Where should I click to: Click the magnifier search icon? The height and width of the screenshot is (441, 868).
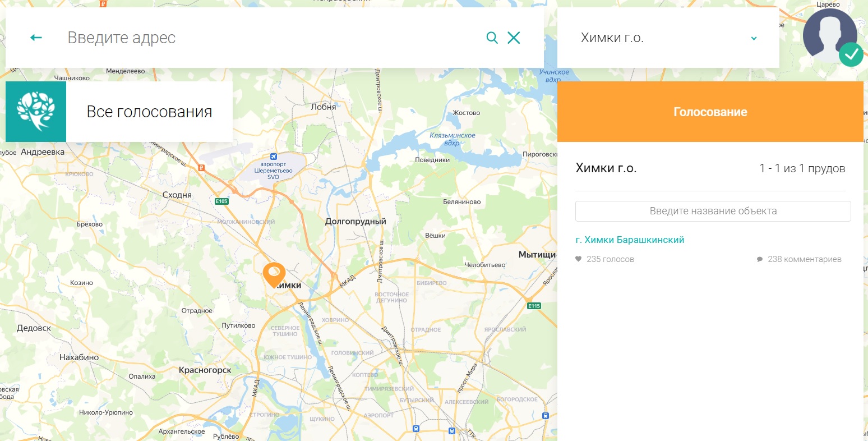[x=492, y=38]
